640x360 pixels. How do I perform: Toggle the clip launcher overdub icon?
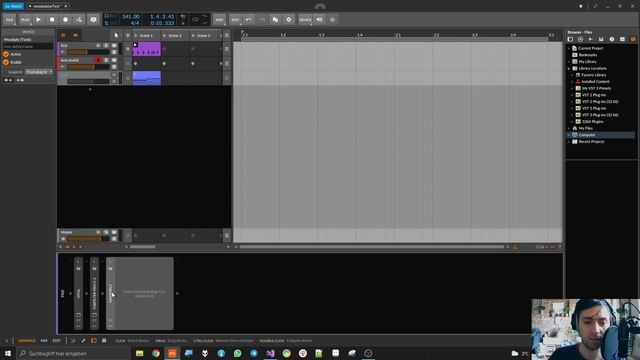93,20
